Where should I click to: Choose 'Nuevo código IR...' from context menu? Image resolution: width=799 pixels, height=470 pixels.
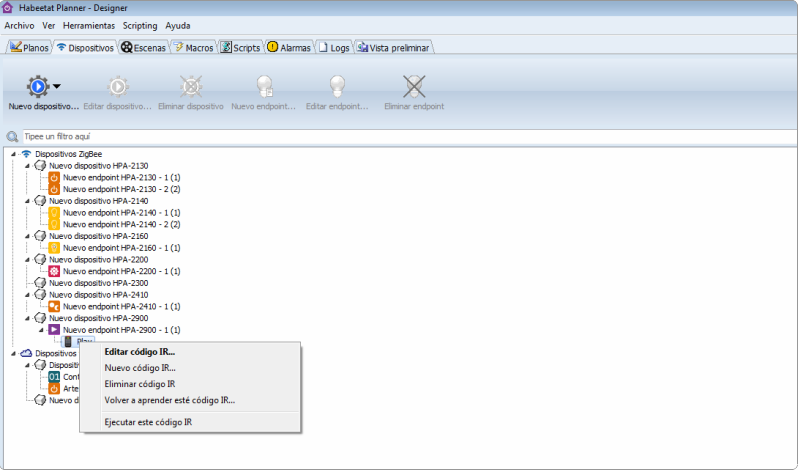[190, 368]
